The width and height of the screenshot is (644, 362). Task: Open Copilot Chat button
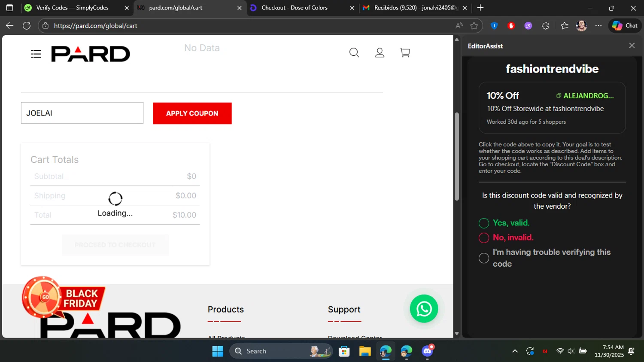pos(625,26)
